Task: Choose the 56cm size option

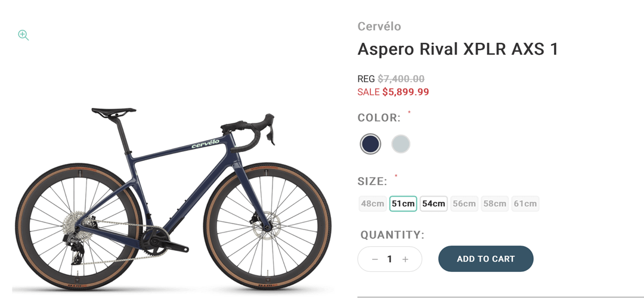Action: pos(464,204)
